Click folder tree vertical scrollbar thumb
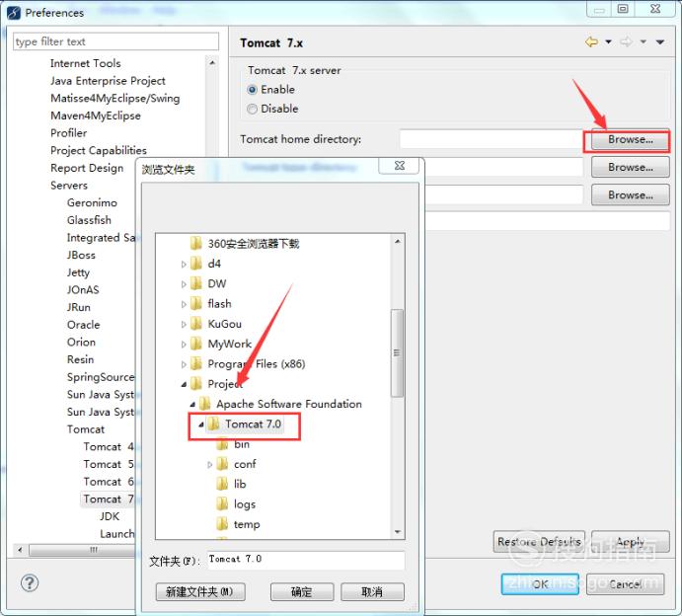 pos(397,352)
